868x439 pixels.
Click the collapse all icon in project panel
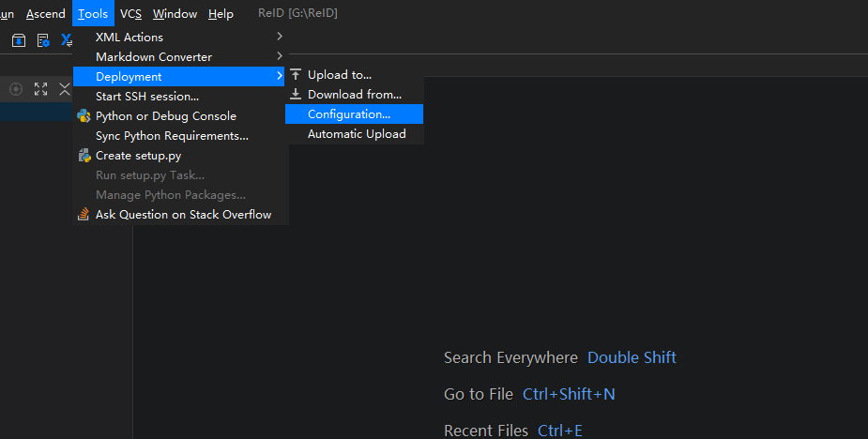(x=65, y=89)
